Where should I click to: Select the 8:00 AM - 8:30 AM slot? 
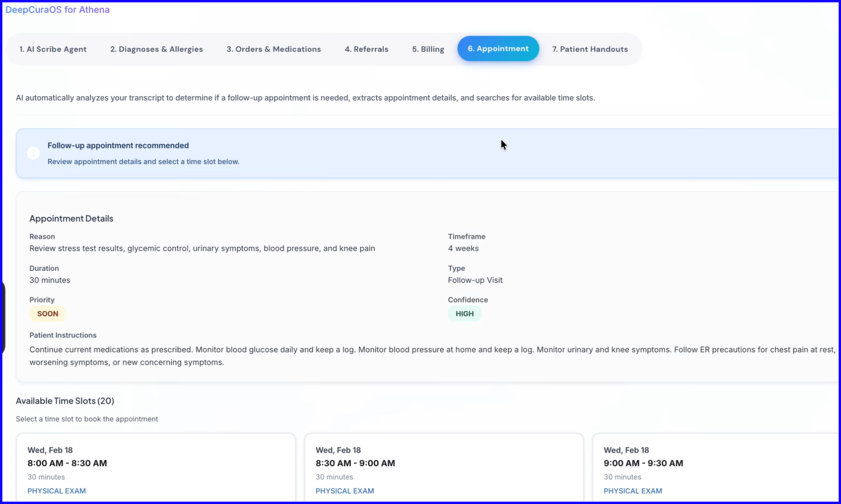(x=156, y=468)
